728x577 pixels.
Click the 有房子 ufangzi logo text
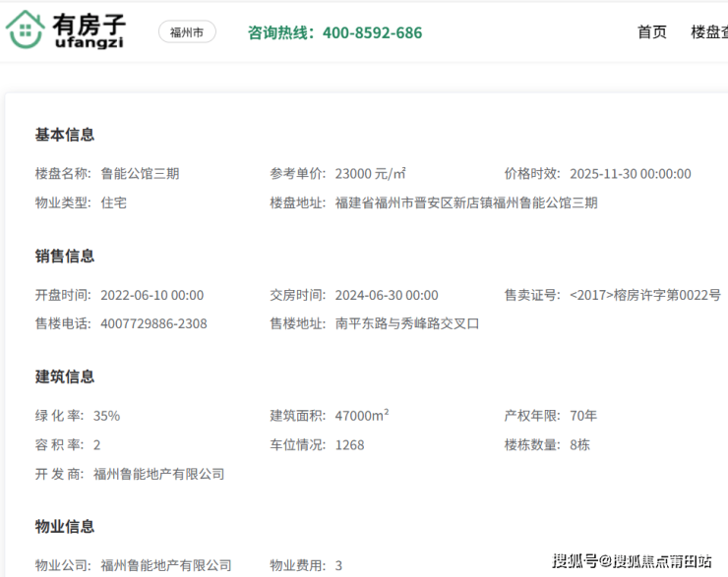[x=91, y=31]
